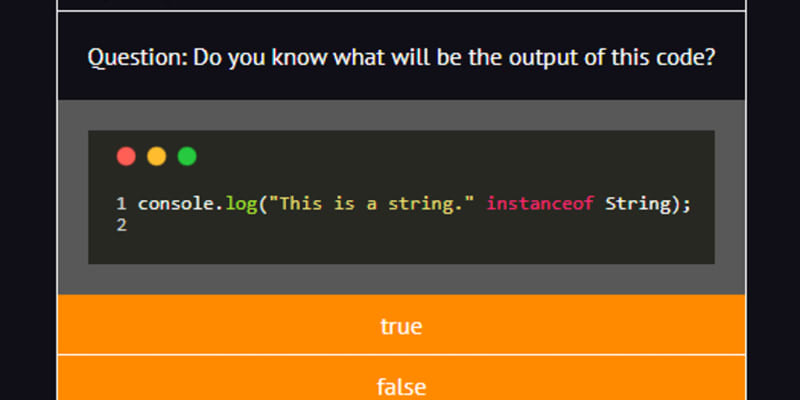Click the yellow dot in the code window
Screen dimensions: 800x400
tap(156, 156)
